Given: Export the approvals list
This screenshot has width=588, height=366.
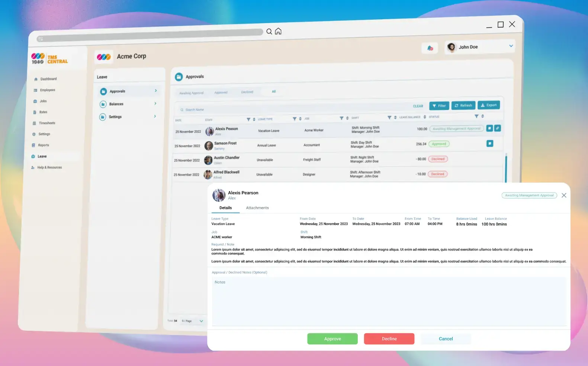Looking at the screenshot, I should [x=488, y=105].
